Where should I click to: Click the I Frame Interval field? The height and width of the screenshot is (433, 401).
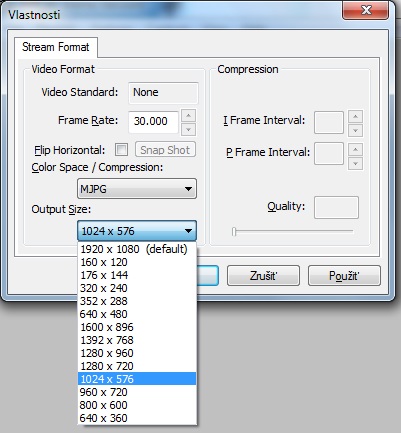[x=329, y=123]
